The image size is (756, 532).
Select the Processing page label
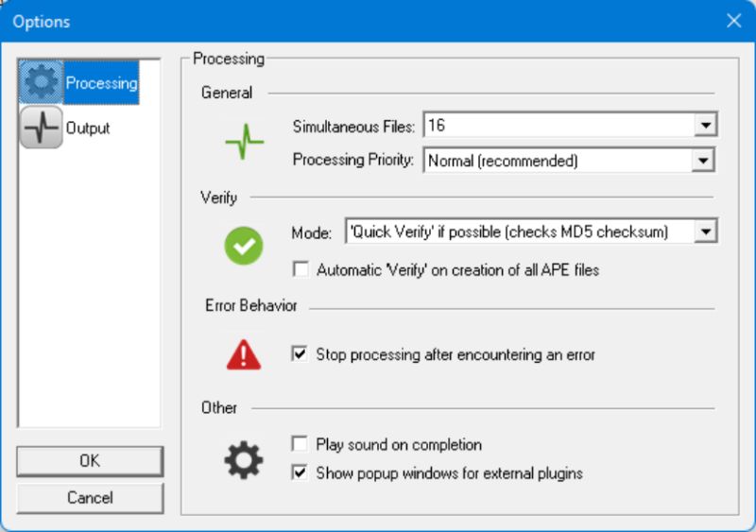coord(101,83)
